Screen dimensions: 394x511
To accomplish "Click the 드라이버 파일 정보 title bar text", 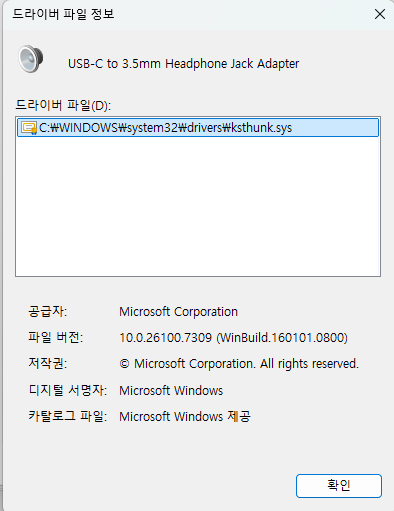I will click(63, 14).
